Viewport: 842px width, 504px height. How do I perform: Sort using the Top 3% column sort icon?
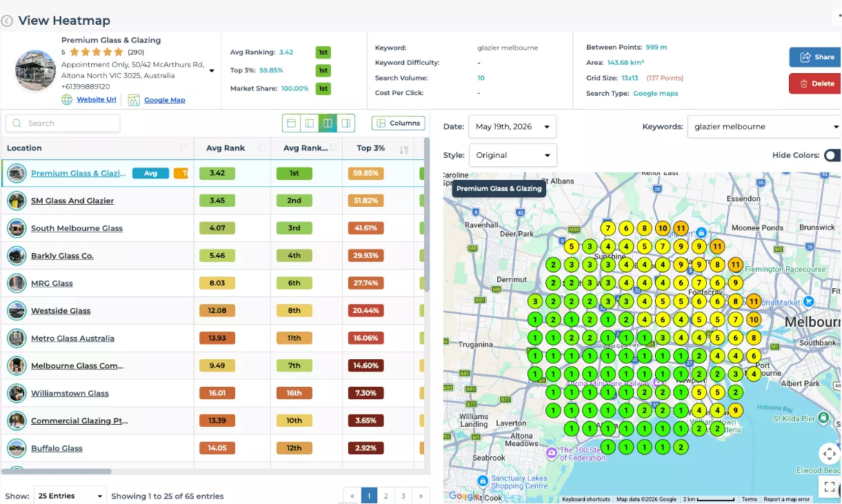click(404, 149)
